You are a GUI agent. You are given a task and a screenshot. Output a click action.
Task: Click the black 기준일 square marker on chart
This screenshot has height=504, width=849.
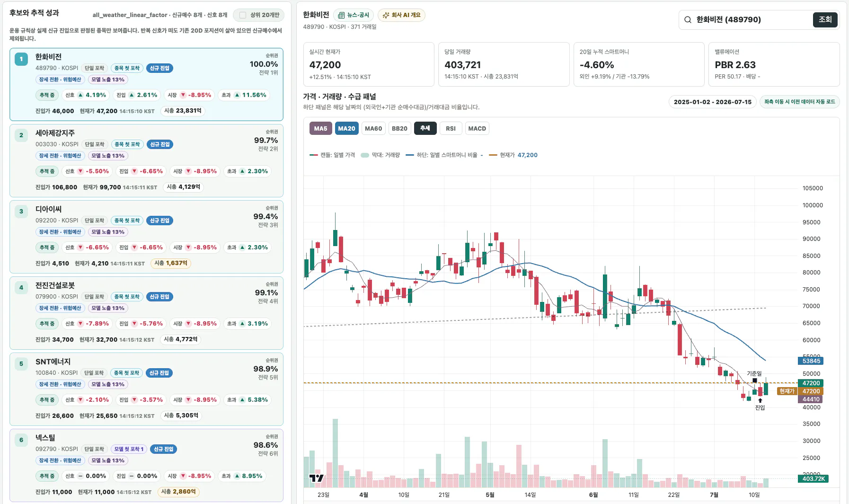pos(754,380)
